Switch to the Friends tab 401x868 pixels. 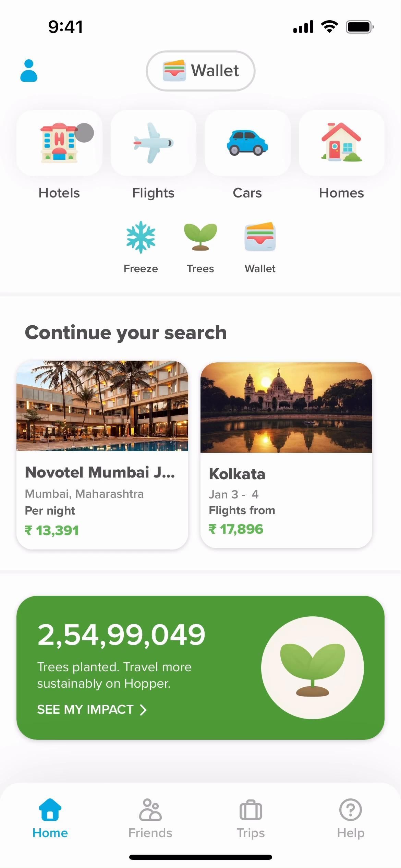point(150,819)
